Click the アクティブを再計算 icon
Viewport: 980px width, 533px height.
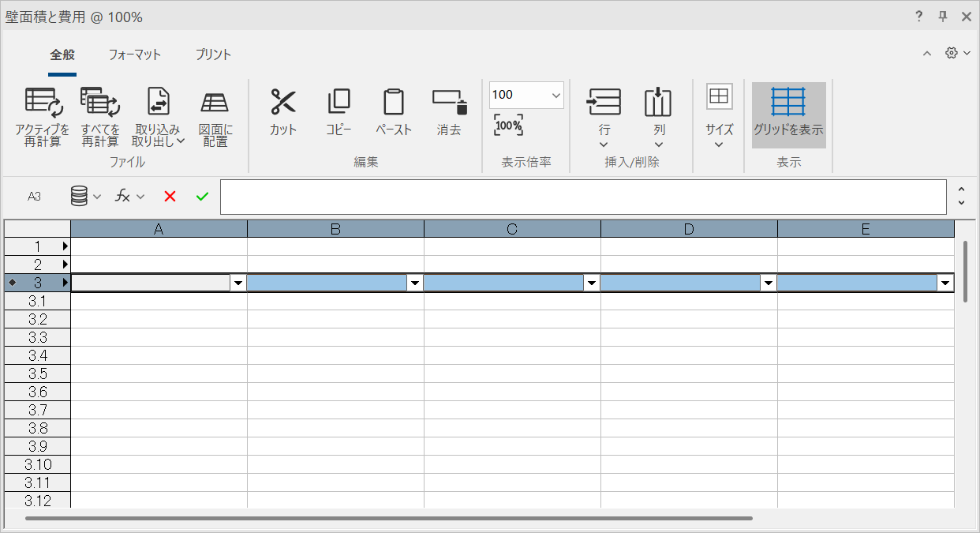coord(43,103)
